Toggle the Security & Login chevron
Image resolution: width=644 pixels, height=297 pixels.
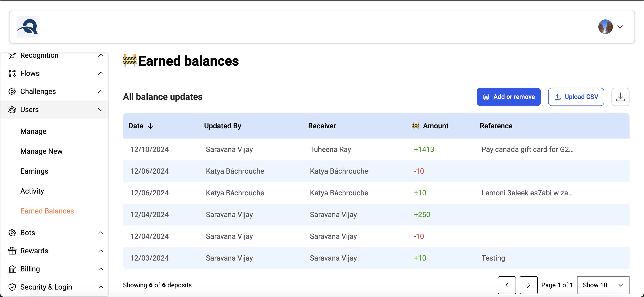click(x=101, y=287)
